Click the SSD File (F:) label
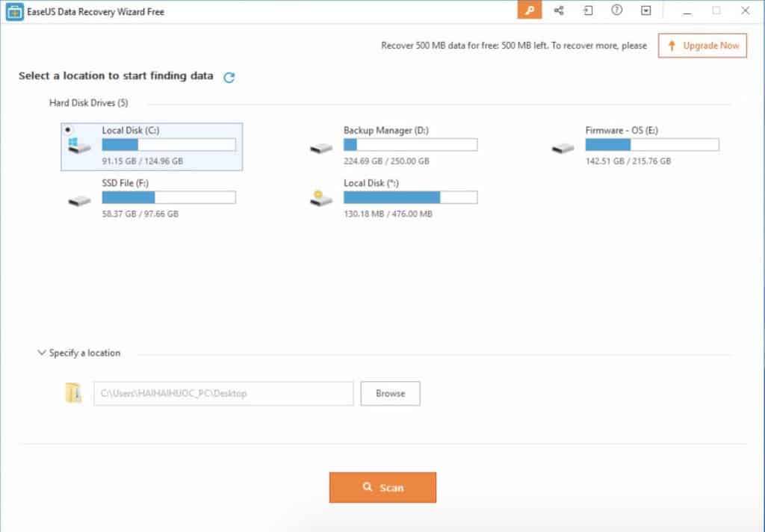 126,183
